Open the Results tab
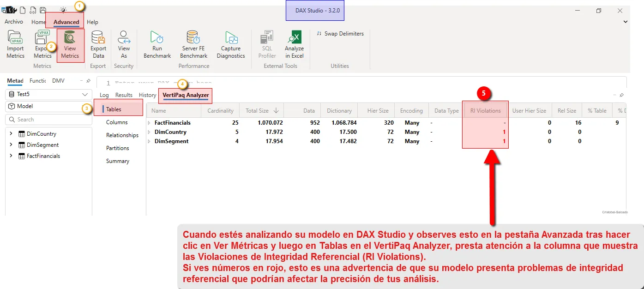Screen dimensions: 644x289 point(124,95)
